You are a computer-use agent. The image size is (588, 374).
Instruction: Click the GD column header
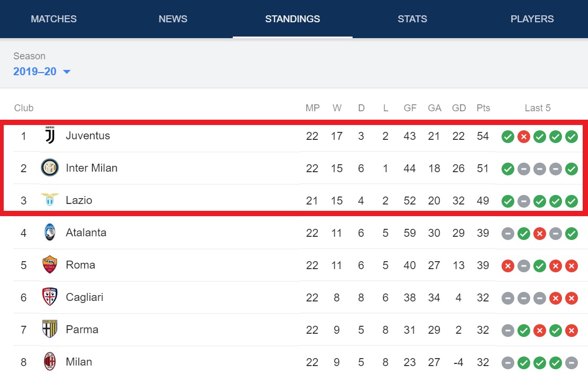(x=459, y=108)
